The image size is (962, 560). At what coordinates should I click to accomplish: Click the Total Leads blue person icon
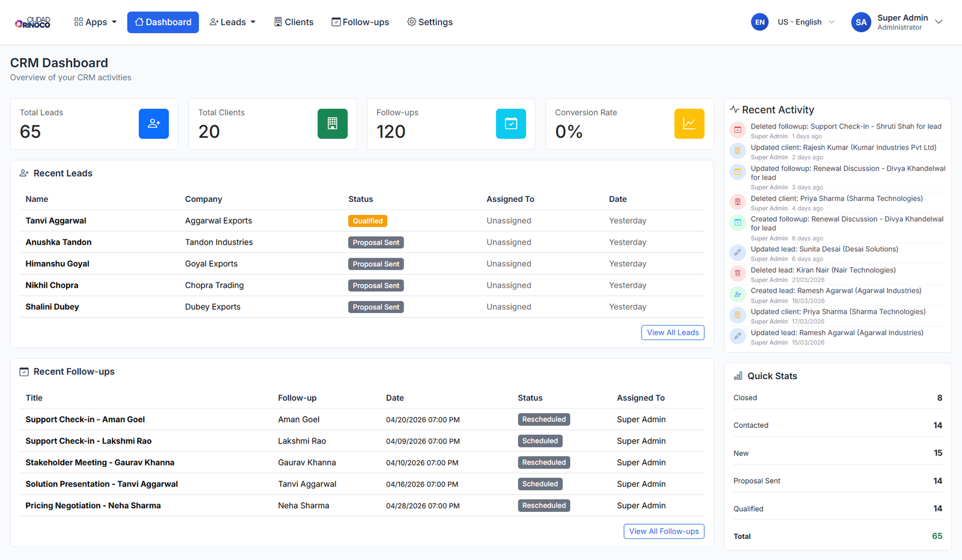pyautogui.click(x=153, y=124)
